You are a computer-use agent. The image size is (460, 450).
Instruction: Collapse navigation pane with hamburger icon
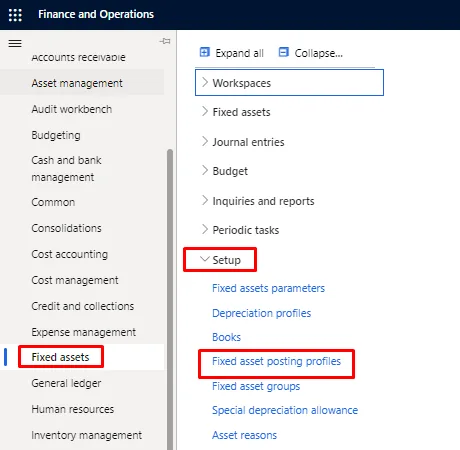point(15,43)
